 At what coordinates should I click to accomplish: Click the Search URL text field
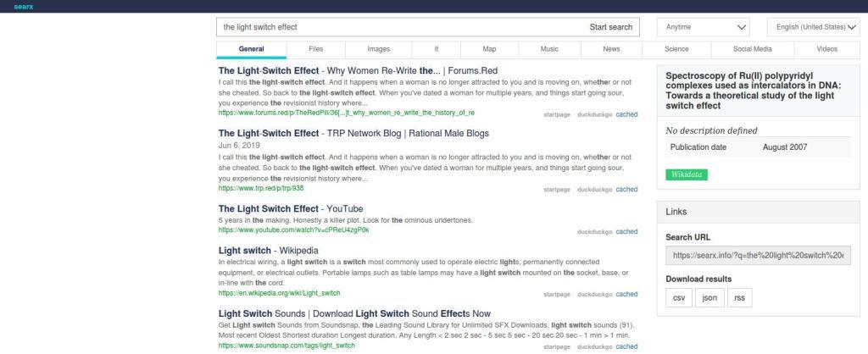[758, 254]
